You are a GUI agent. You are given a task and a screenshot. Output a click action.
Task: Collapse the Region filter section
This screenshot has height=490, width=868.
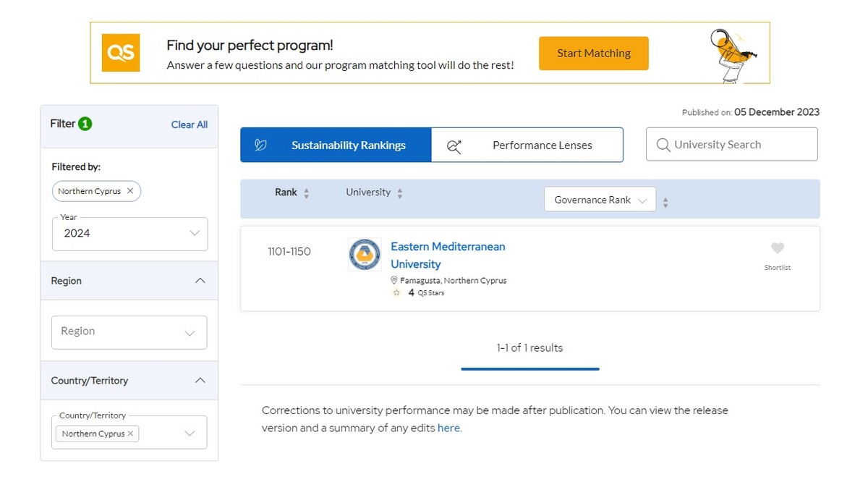[x=200, y=281]
